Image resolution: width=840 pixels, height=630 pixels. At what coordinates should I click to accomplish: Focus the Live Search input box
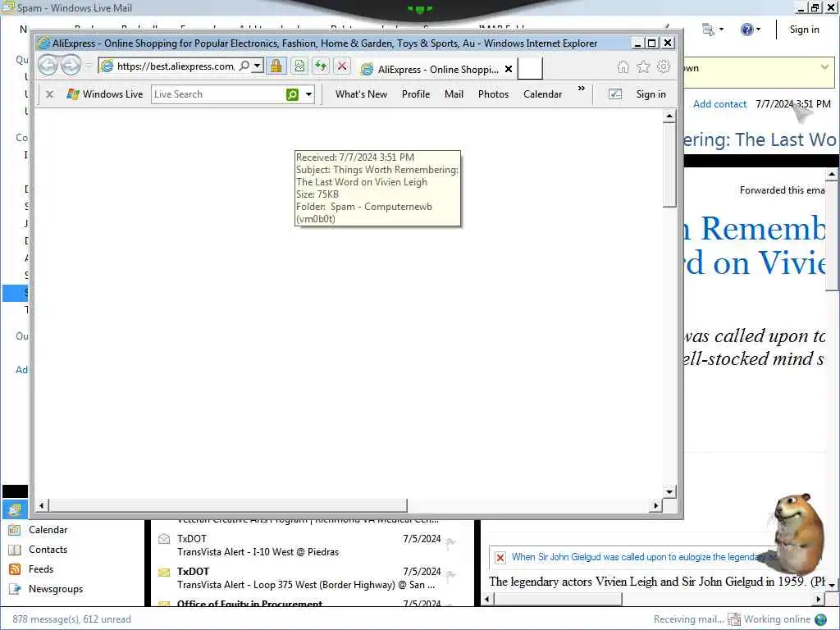click(x=218, y=94)
